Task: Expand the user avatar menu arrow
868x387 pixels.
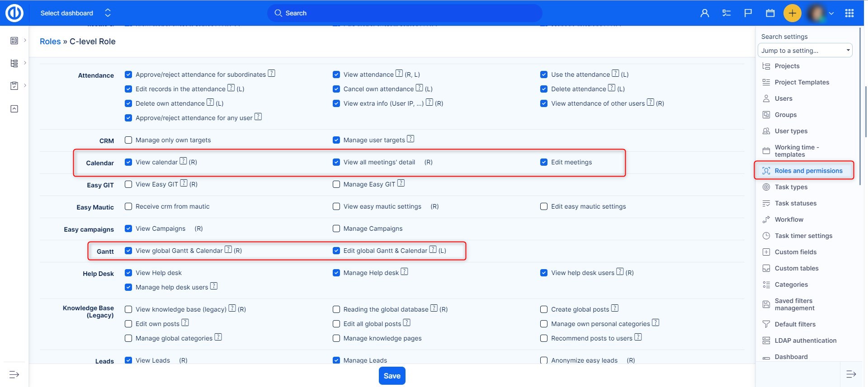Action: [831, 13]
